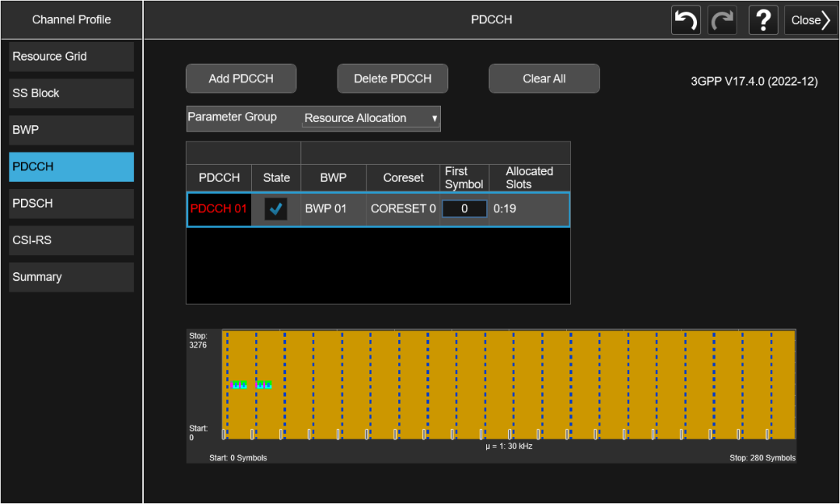Toggle PDCCH 01 State checkbox
Image resolution: width=840 pixels, height=504 pixels.
point(275,209)
